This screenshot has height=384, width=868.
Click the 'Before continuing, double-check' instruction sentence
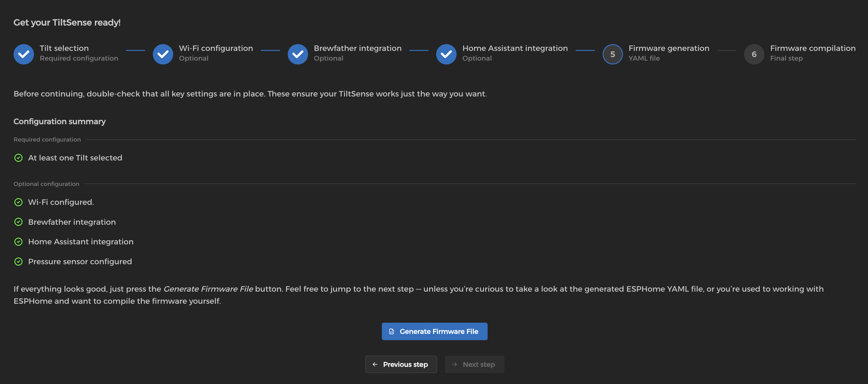(x=250, y=94)
